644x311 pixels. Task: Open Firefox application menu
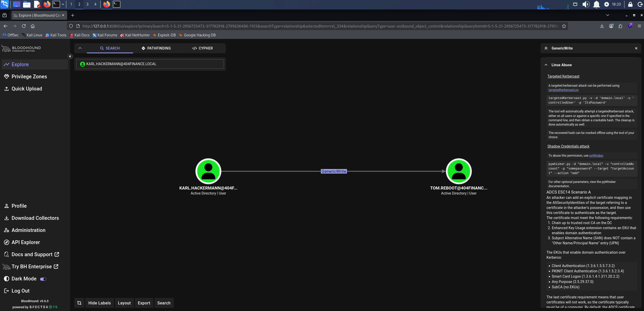[x=639, y=26]
